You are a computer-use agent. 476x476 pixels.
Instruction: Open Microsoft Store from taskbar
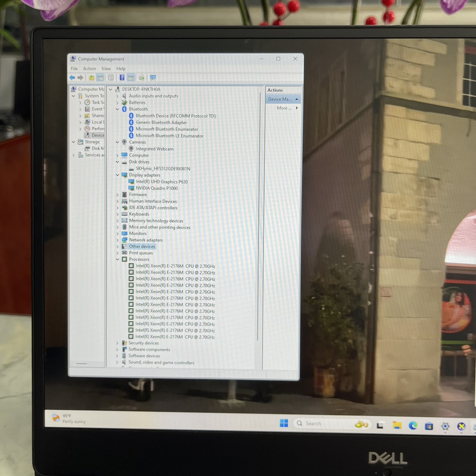(429, 426)
